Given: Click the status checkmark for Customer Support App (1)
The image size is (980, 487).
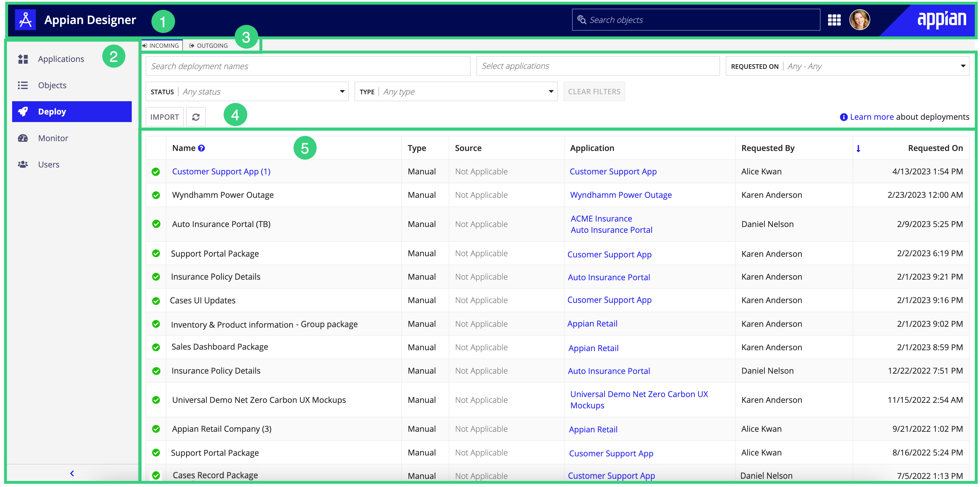Looking at the screenshot, I should tap(156, 172).
